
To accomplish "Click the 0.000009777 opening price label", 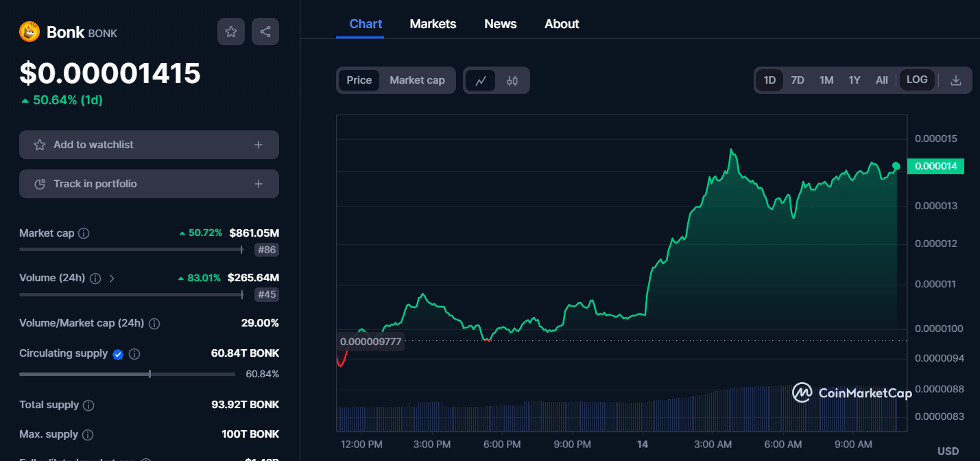I will 370,341.
